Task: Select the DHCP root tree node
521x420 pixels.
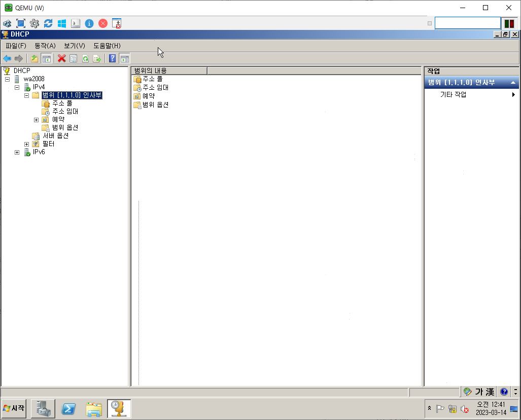Action: (22, 71)
